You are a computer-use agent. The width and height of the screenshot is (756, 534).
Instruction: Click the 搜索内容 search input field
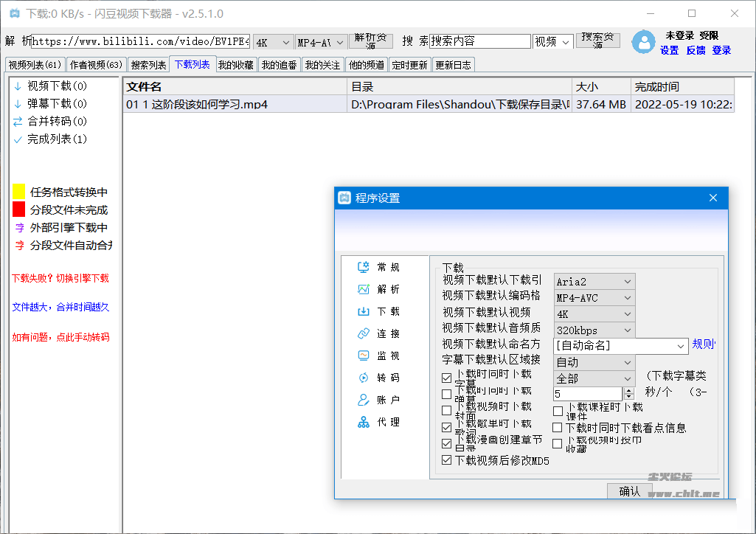point(480,41)
